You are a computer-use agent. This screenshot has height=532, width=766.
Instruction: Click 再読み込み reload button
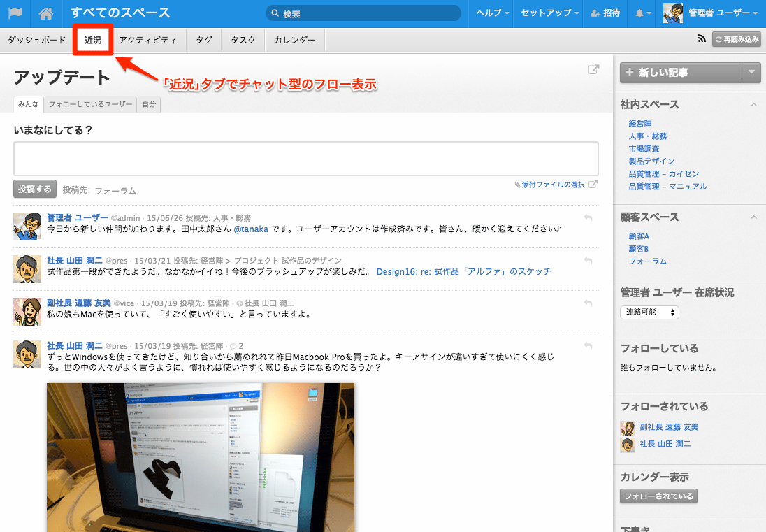(x=737, y=39)
